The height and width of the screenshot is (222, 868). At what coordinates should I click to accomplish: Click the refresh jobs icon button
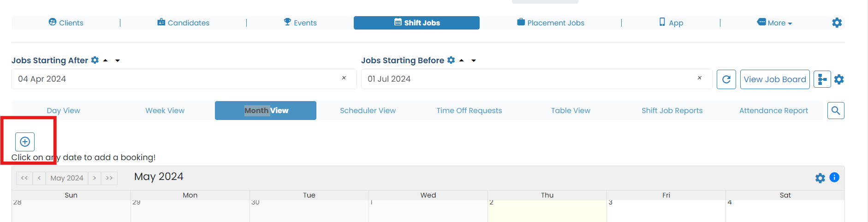pyautogui.click(x=726, y=79)
